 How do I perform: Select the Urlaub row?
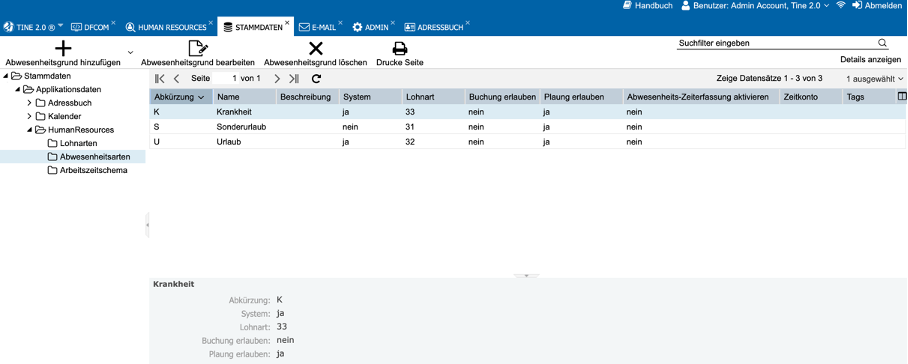[528, 141]
